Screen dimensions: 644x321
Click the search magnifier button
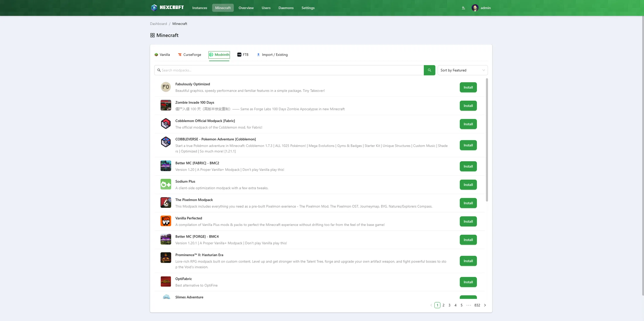[x=429, y=70]
